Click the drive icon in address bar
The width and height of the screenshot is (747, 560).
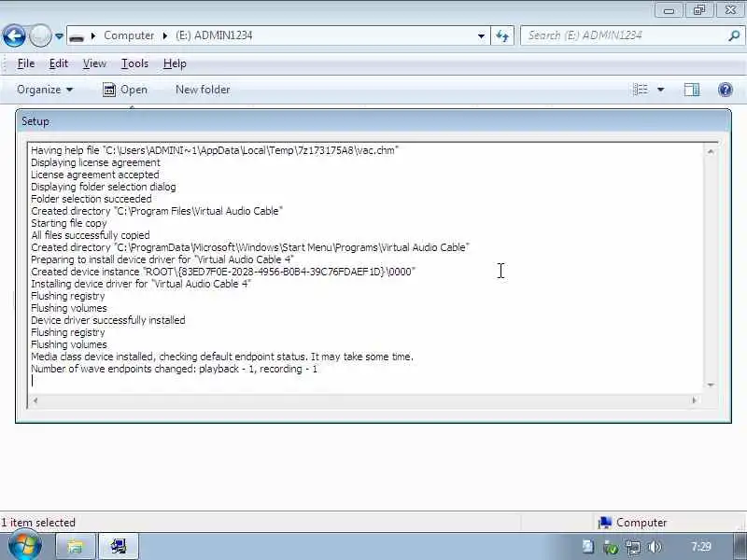[x=77, y=36]
